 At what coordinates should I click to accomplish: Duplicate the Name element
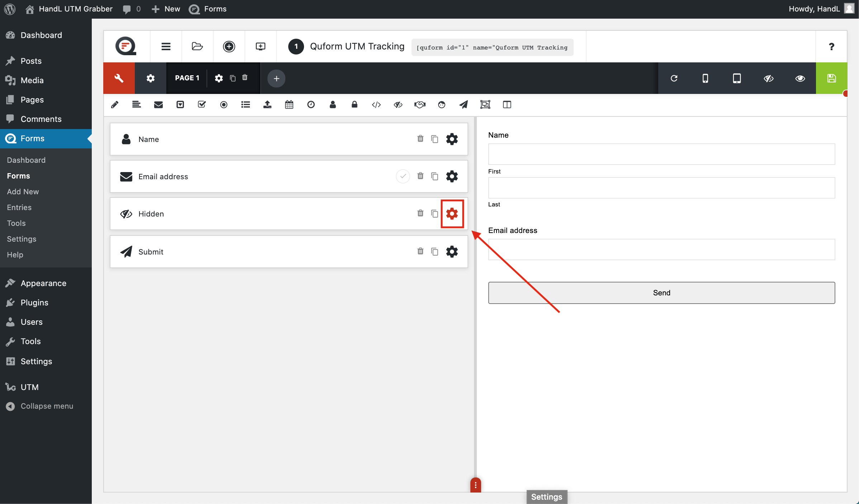pyautogui.click(x=435, y=139)
